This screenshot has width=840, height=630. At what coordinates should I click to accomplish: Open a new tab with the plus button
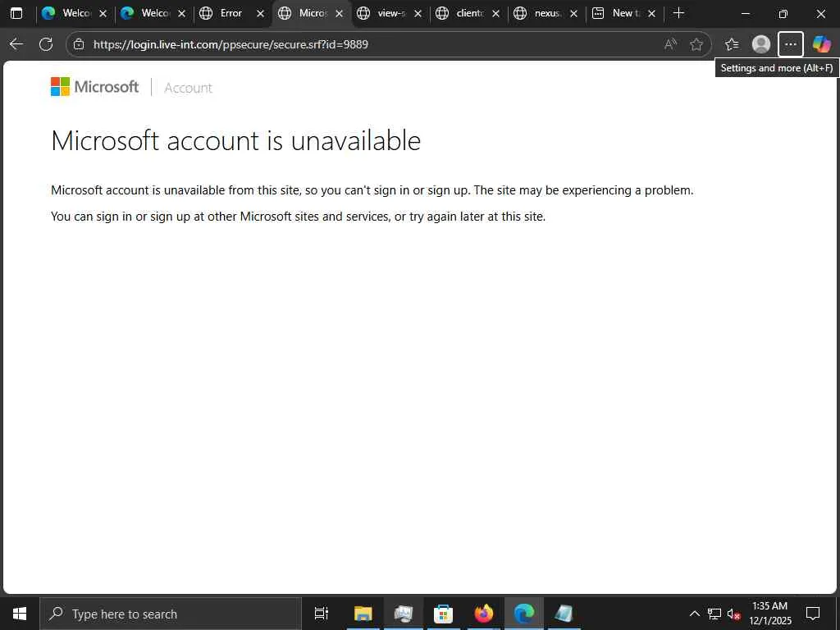tap(678, 13)
